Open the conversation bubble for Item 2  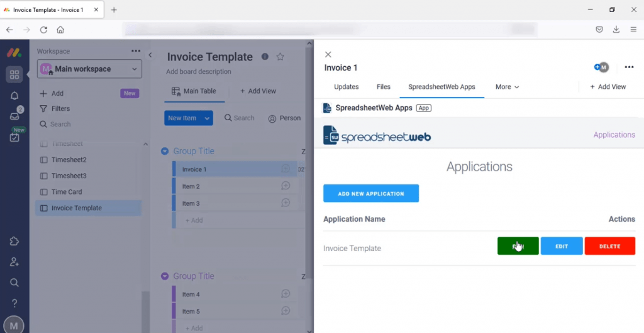286,186
